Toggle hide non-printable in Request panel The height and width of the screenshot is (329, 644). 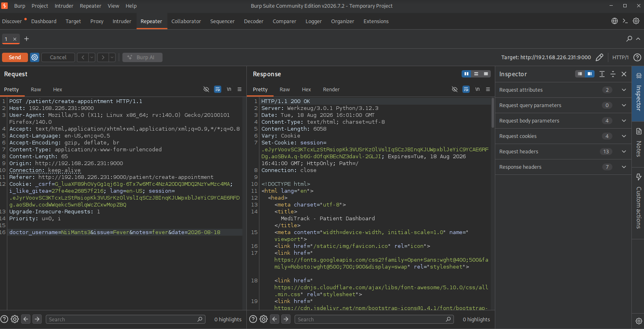pos(206,89)
